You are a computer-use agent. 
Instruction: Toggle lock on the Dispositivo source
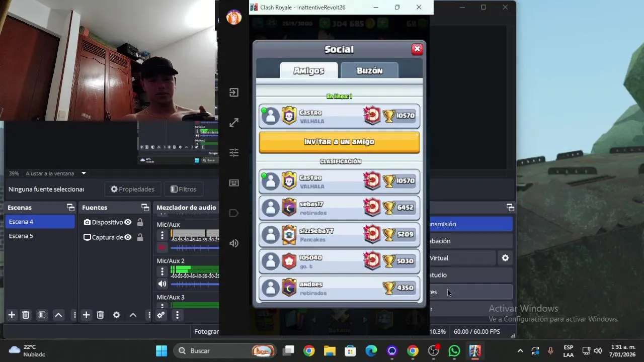[x=140, y=222]
